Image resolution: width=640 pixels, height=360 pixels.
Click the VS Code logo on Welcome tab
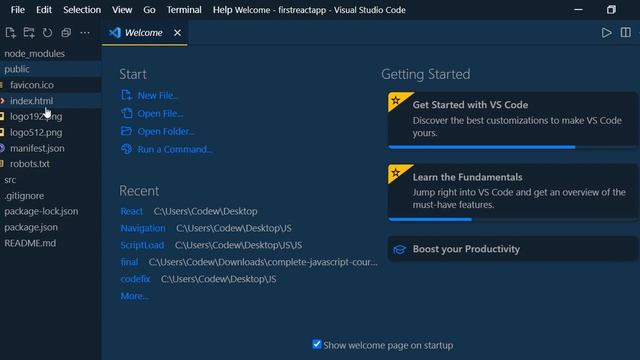115,33
